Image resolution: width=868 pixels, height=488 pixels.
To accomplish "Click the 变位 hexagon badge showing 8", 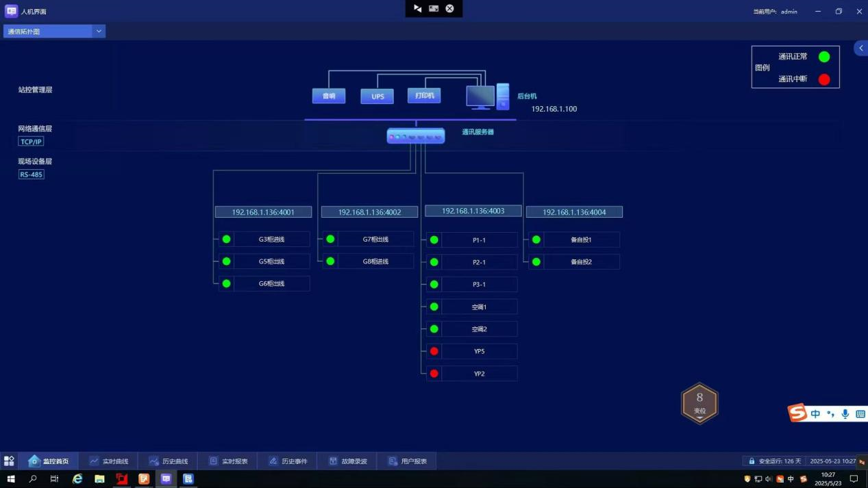I will [699, 403].
